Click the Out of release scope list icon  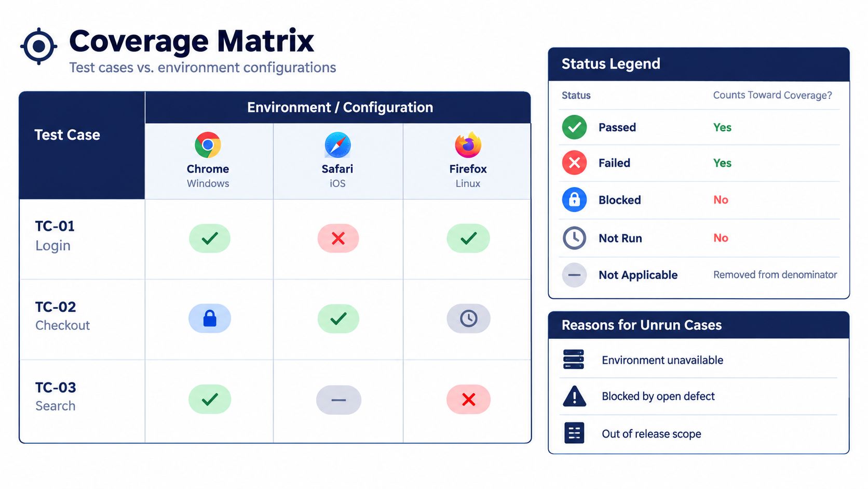pos(574,433)
